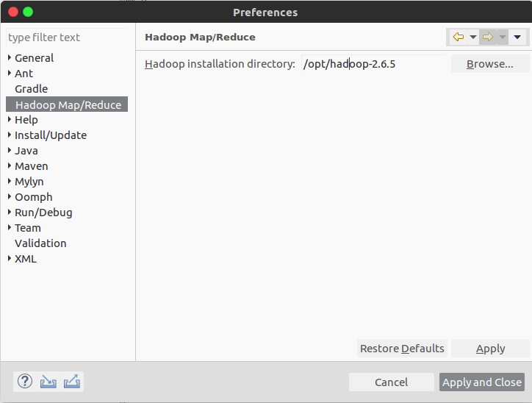Screen dimensions: 532x403
Task: Open the forward history dropdown arrow
Action: pos(503,37)
